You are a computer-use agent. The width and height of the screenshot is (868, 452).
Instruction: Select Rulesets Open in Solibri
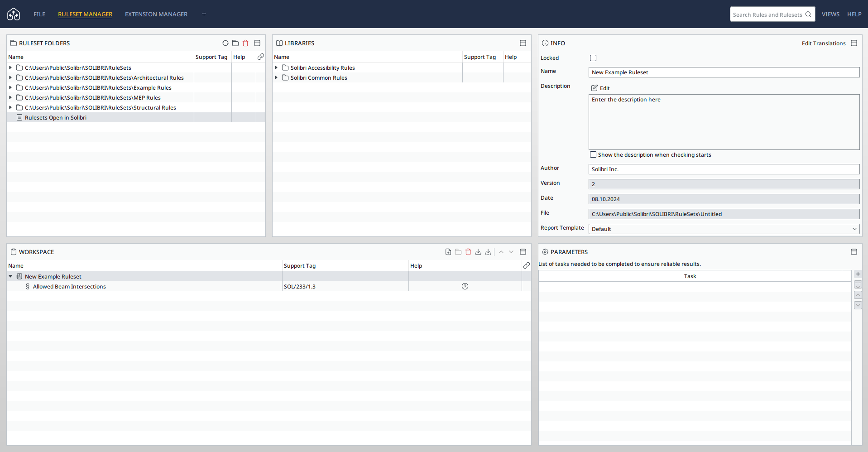pos(136,117)
